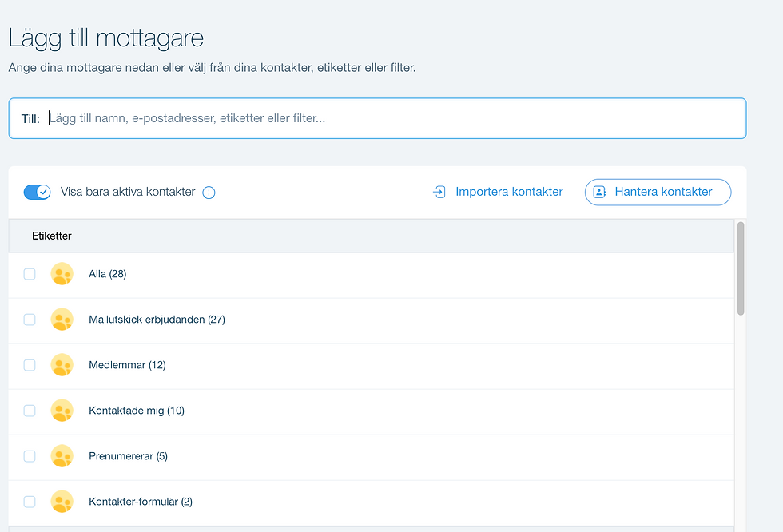Screen dimensions: 783x532
Task: Click the Hantera kontakter button
Action: (x=658, y=193)
